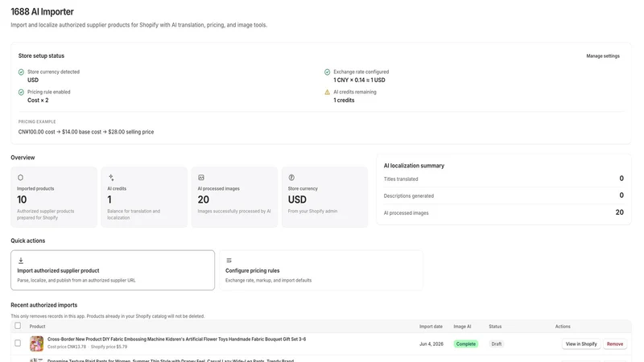644x362 pixels.
Task: Click the Actions column header
Action: 563,327
